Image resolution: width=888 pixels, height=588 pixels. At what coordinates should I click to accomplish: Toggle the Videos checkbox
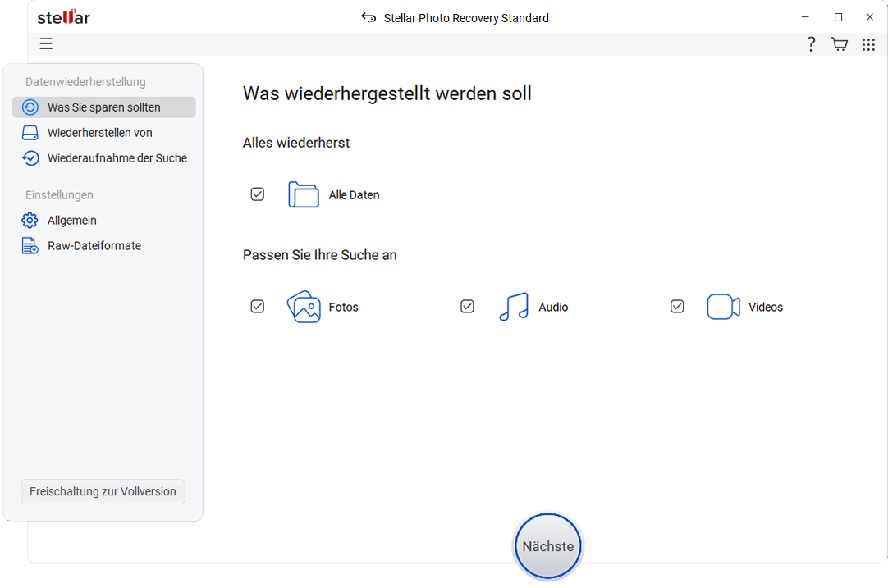coord(677,307)
